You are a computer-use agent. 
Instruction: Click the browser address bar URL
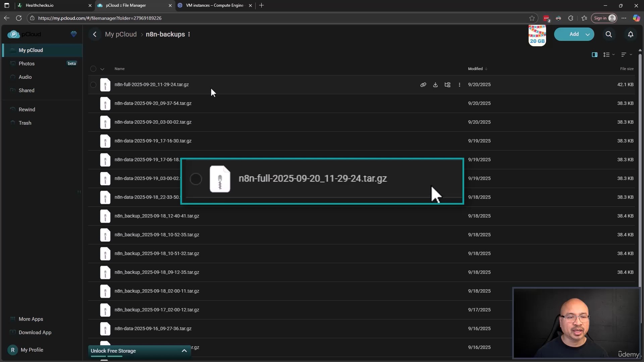100,18
